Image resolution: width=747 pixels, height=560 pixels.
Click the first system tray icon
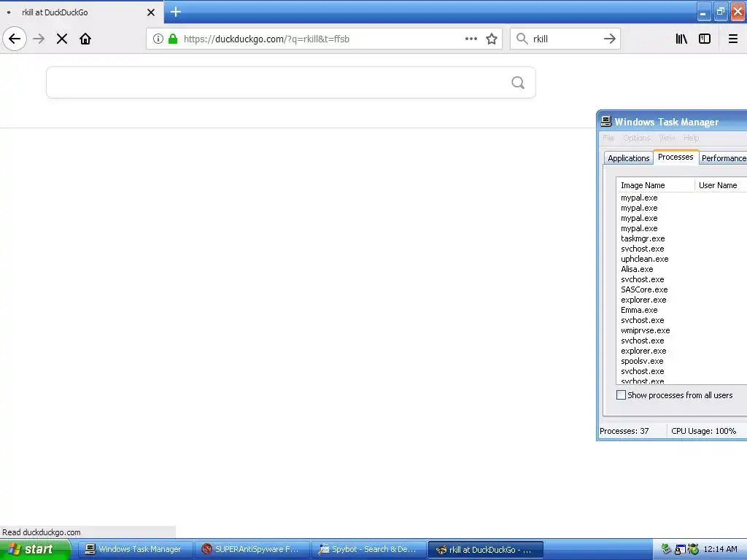point(667,549)
